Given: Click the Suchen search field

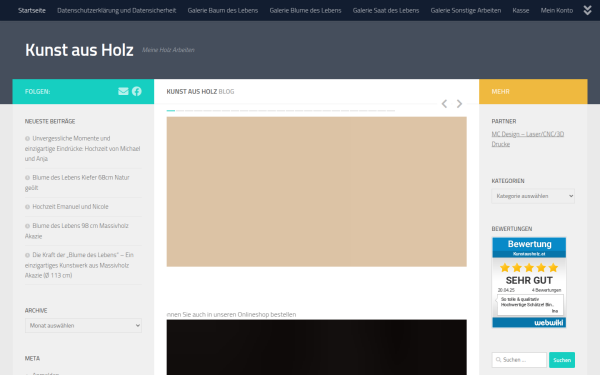Looking at the screenshot, I should [x=519, y=360].
